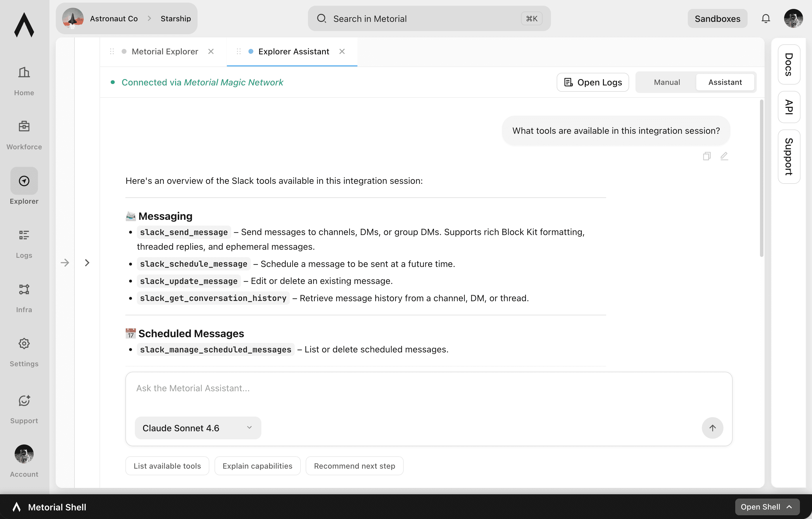Click Explain capabilities suggestion
The width and height of the screenshot is (812, 519).
click(257, 466)
